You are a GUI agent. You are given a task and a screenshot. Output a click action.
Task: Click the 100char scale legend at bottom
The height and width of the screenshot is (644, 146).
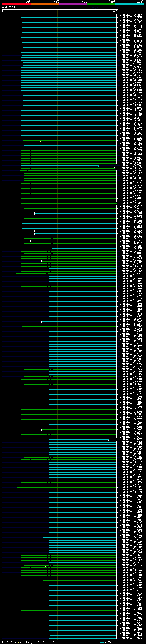[109, 642]
